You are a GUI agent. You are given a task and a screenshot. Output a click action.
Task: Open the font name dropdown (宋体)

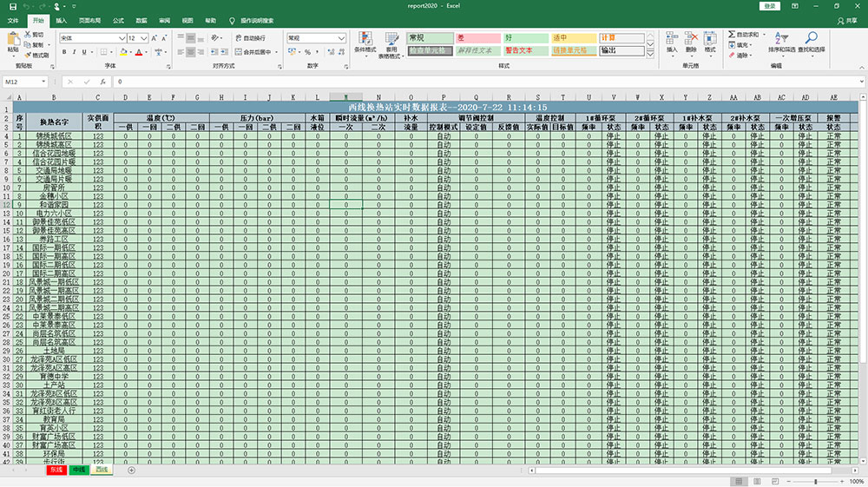[122, 38]
